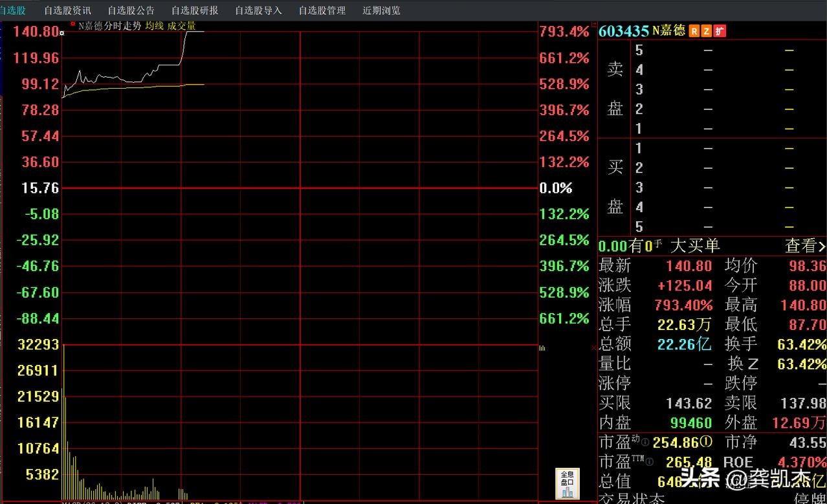This screenshot has width=827, height=504.
Task: Click the red 扩 badge next to N嘉德
Action: point(720,31)
